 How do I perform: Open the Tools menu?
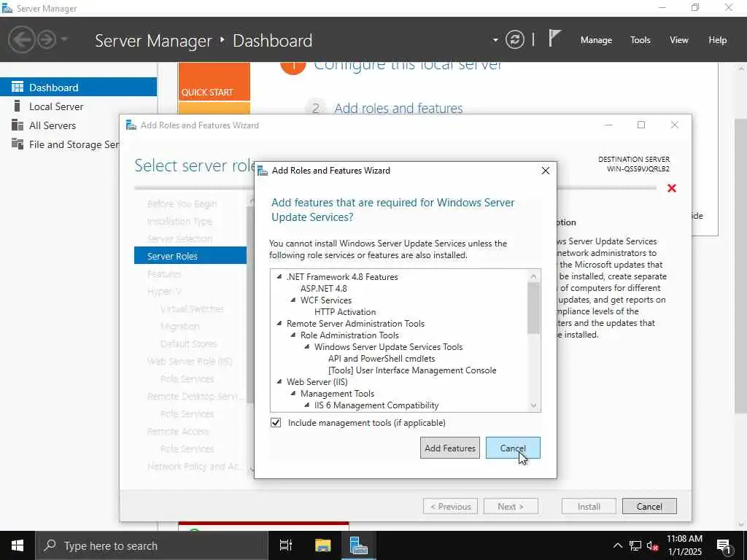pyautogui.click(x=640, y=40)
